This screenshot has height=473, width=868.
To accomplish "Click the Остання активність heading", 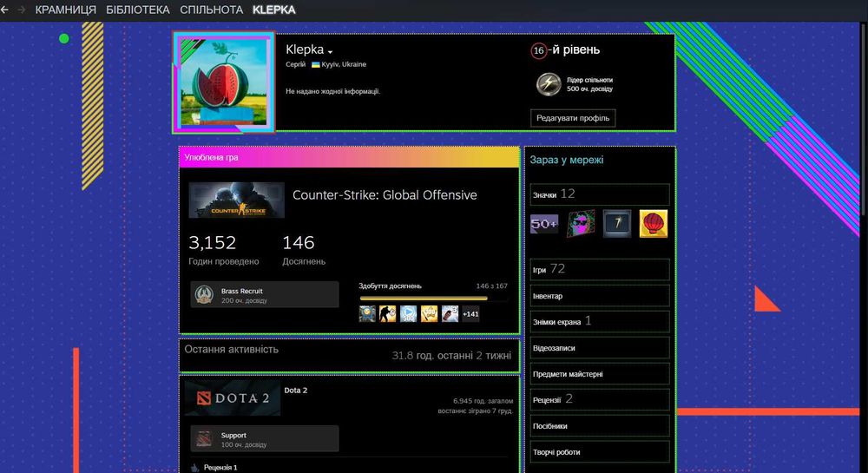I will tap(232, 349).
